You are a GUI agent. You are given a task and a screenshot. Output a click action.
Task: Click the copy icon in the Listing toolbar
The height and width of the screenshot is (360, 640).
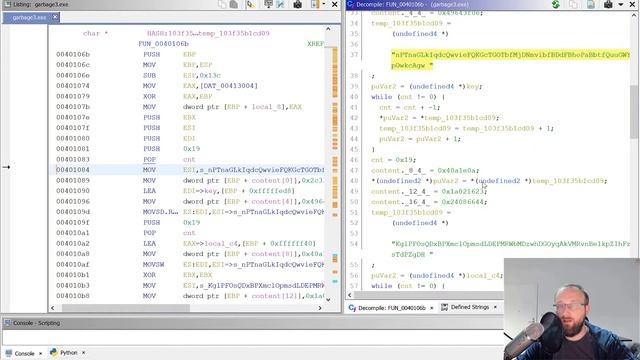[x=222, y=4]
